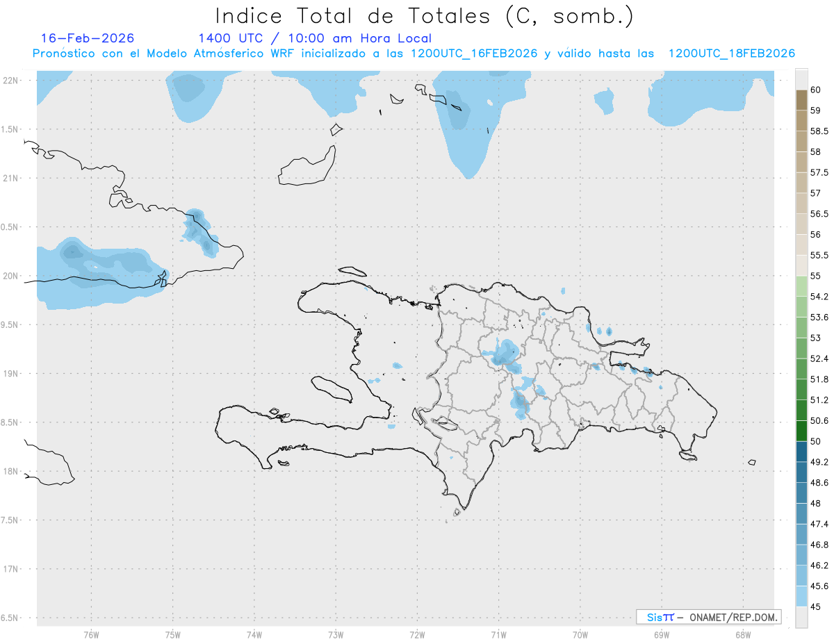Image resolution: width=834 pixels, height=644 pixels.
Task: Click the '69W' longitude label
Action: (x=662, y=635)
